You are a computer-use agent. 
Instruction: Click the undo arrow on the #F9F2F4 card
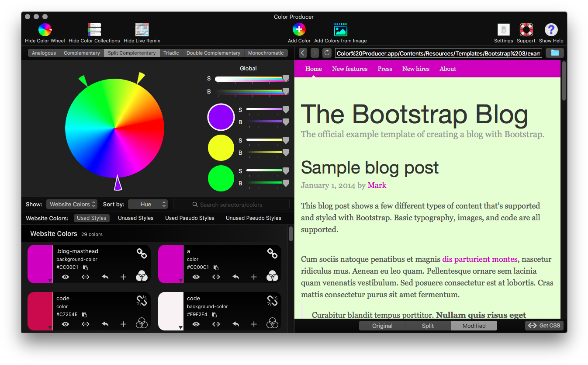point(235,324)
